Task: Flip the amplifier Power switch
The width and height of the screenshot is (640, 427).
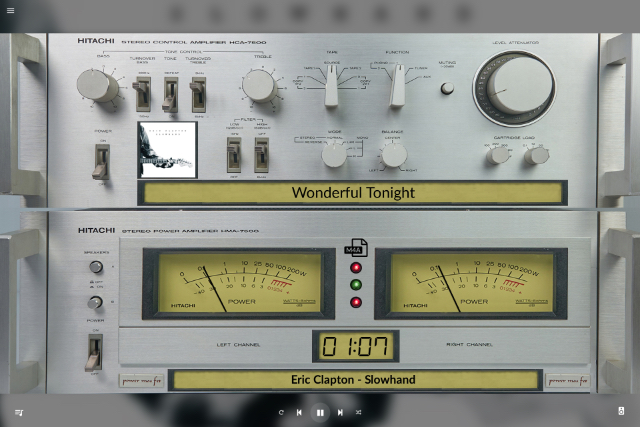Action: tap(94, 350)
